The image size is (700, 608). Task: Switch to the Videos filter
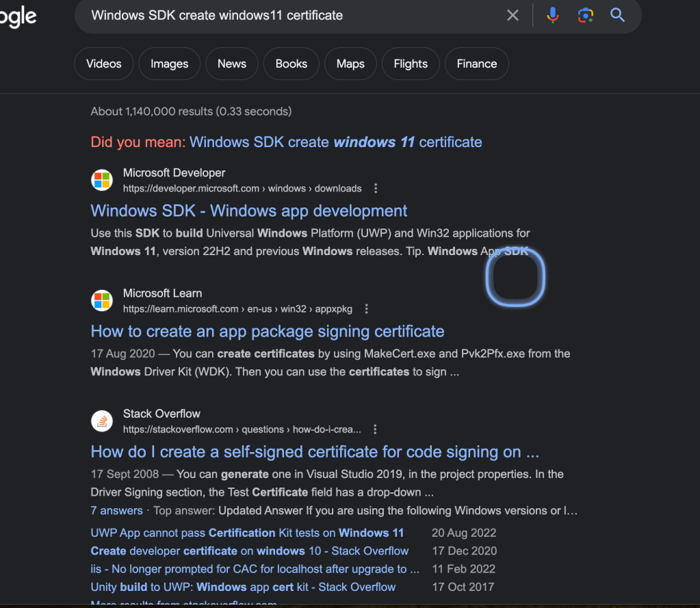pyautogui.click(x=103, y=64)
